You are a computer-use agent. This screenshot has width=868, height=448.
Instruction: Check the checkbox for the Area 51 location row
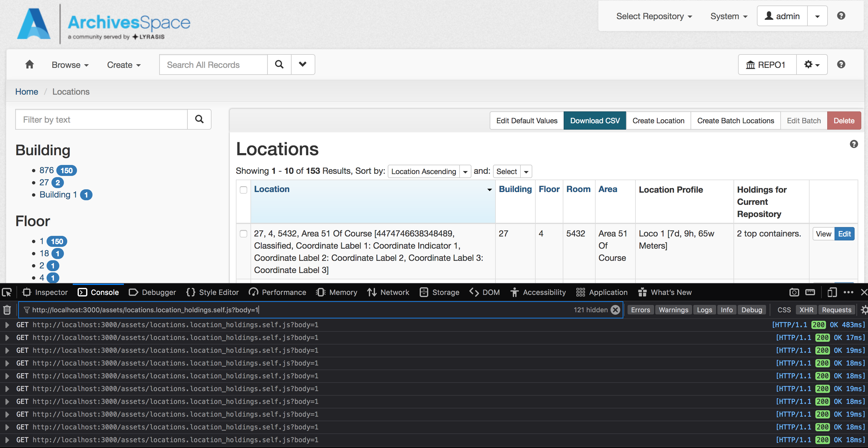pyautogui.click(x=243, y=233)
